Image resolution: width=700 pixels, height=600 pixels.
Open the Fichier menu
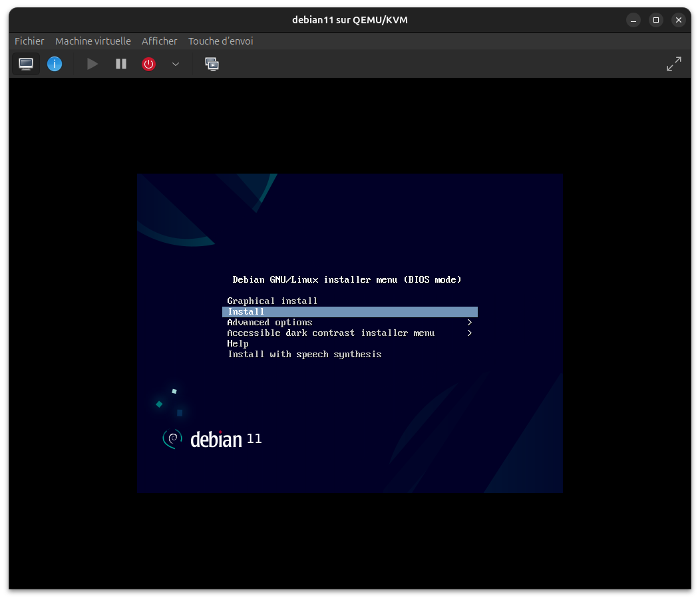pos(29,41)
